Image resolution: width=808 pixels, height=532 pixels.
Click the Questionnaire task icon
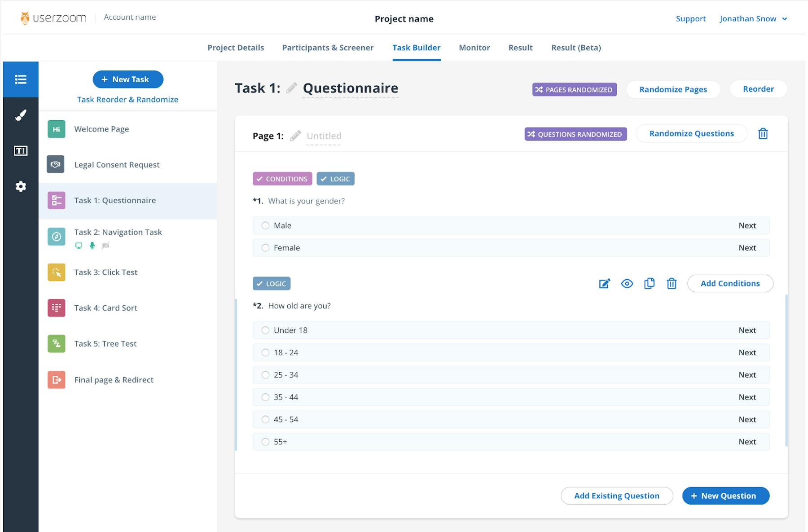tap(56, 200)
